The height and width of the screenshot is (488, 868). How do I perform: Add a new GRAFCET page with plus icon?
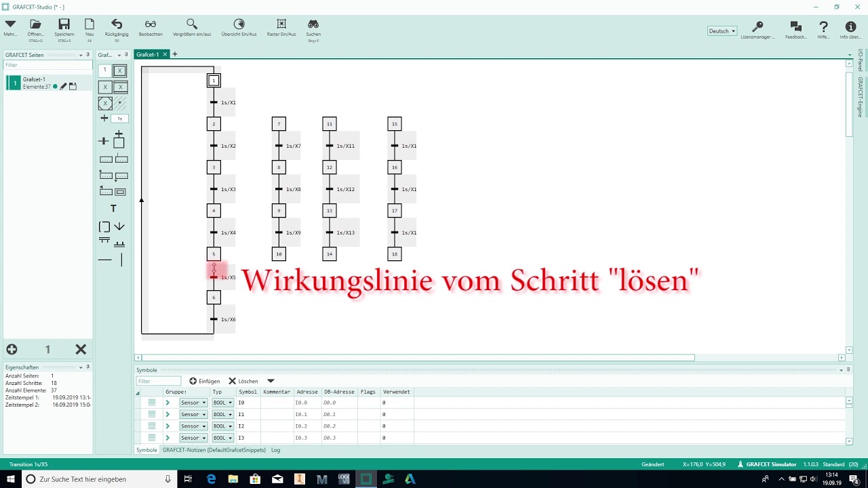pos(12,349)
